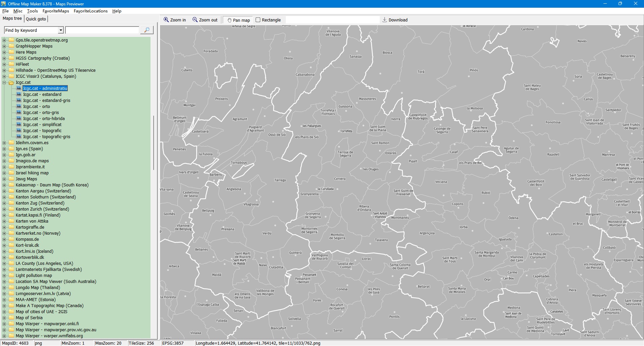This screenshot has width=644, height=346.
Task: Collapse the Icgc.cat folder
Action: 4,82
